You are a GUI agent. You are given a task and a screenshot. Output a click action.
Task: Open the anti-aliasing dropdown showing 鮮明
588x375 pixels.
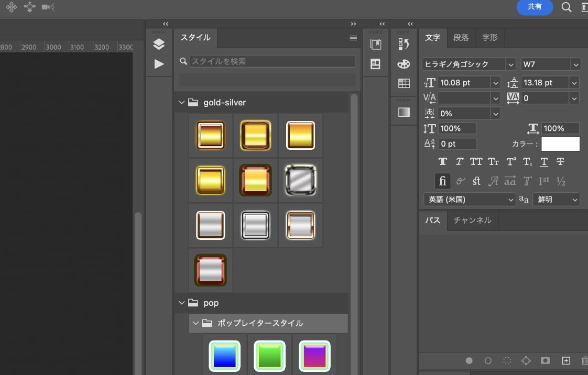point(556,200)
